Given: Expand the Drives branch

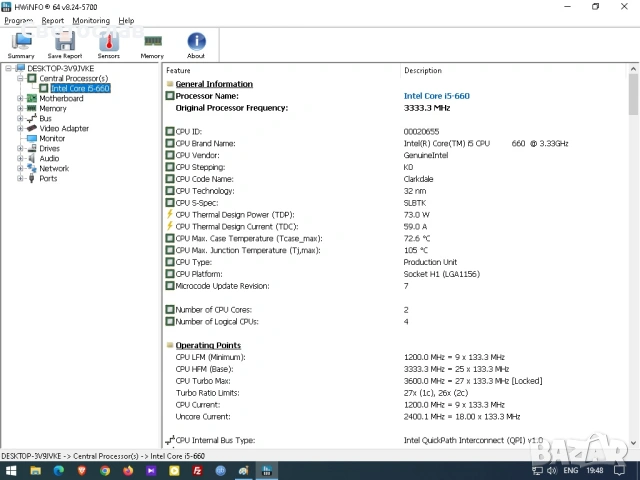Looking at the screenshot, I should (20, 149).
